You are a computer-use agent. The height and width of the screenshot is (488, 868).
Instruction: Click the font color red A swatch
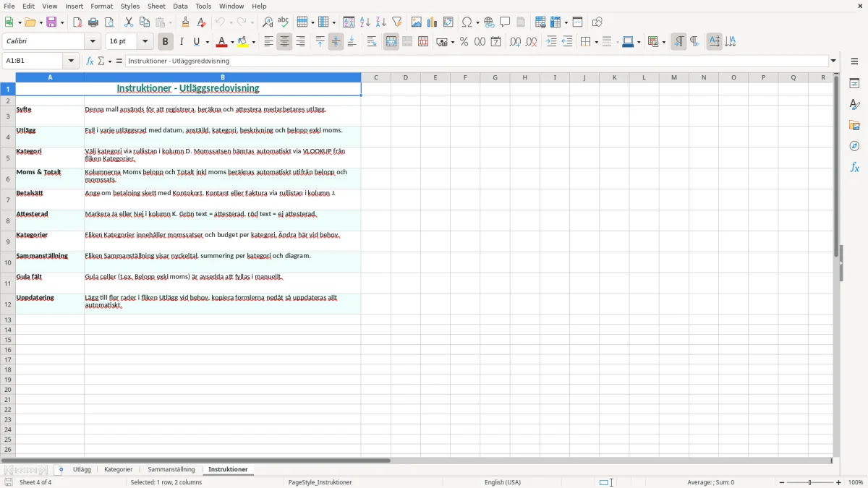coord(222,42)
